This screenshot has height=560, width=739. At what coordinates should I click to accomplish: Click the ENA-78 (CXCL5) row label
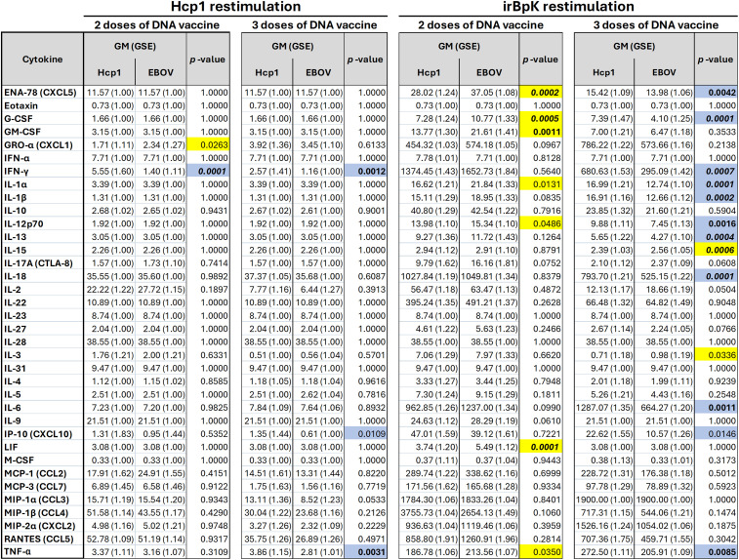coord(39,93)
